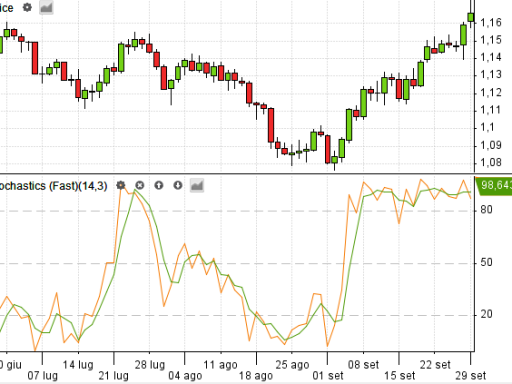
Task: Click the 50 level axis label
Action: click(486, 262)
